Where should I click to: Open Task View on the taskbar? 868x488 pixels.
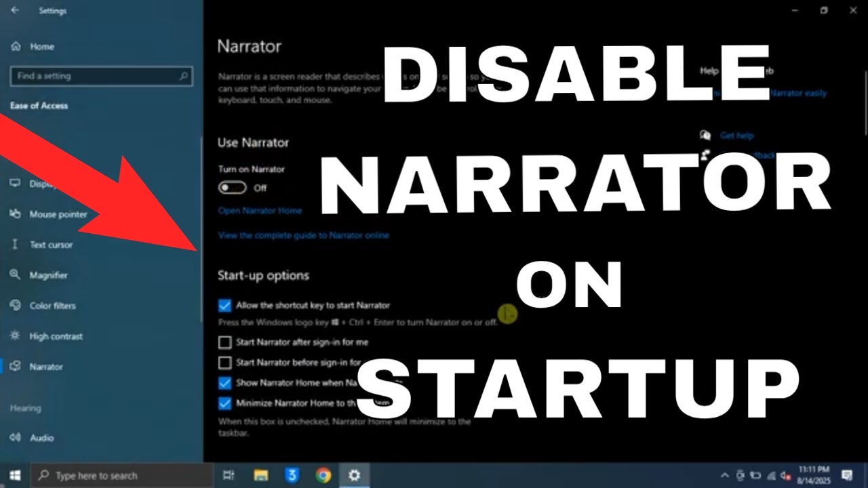tap(229, 475)
